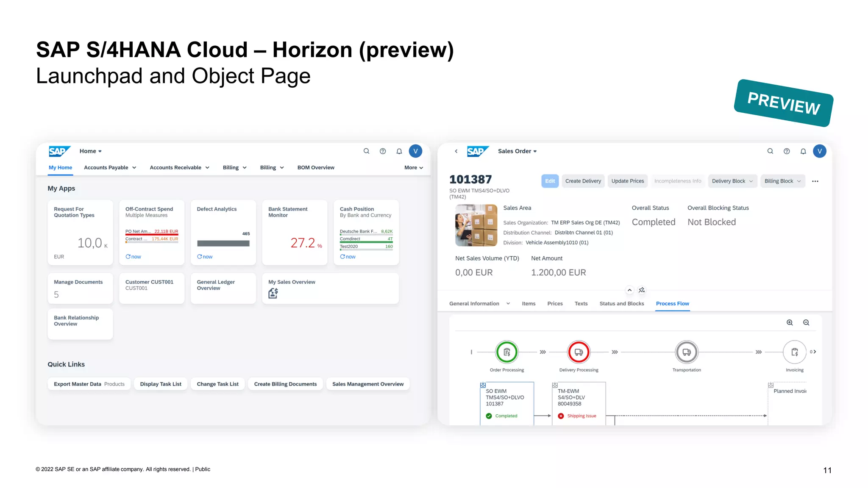
Task: Click the My Sales Overview tile icon
Action: [x=273, y=293]
